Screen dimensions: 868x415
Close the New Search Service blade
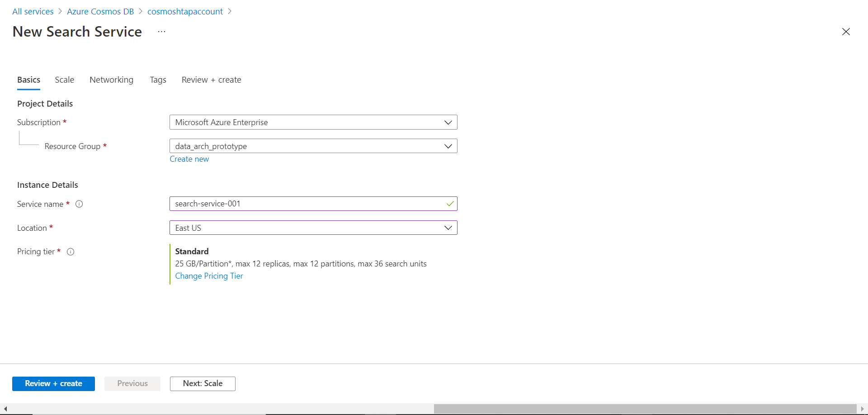tap(846, 32)
